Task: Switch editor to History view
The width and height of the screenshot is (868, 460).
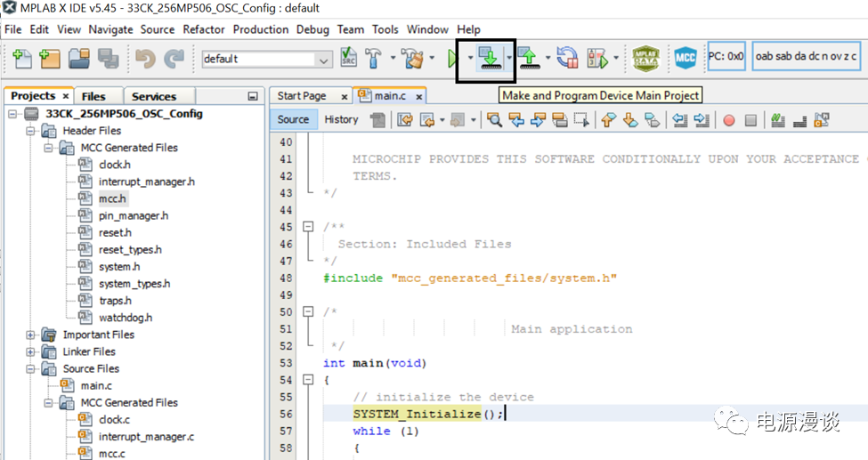Action: point(341,119)
